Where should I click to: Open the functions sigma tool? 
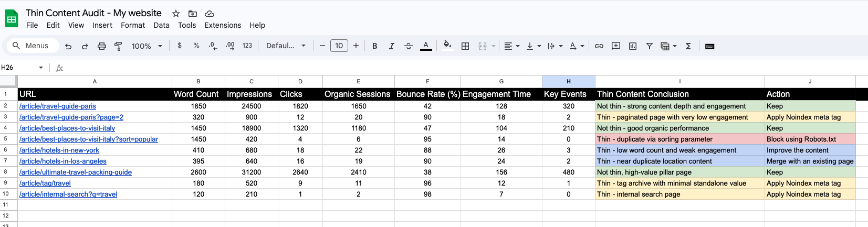688,46
